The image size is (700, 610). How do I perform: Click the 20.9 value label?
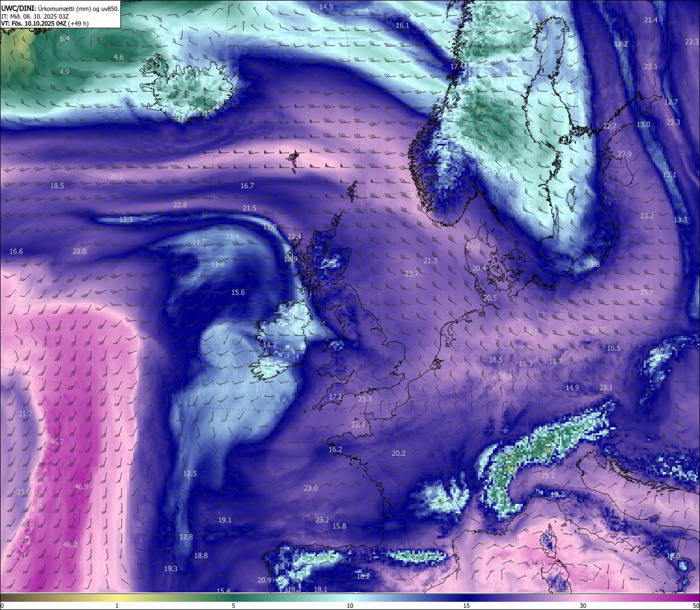pos(264,580)
